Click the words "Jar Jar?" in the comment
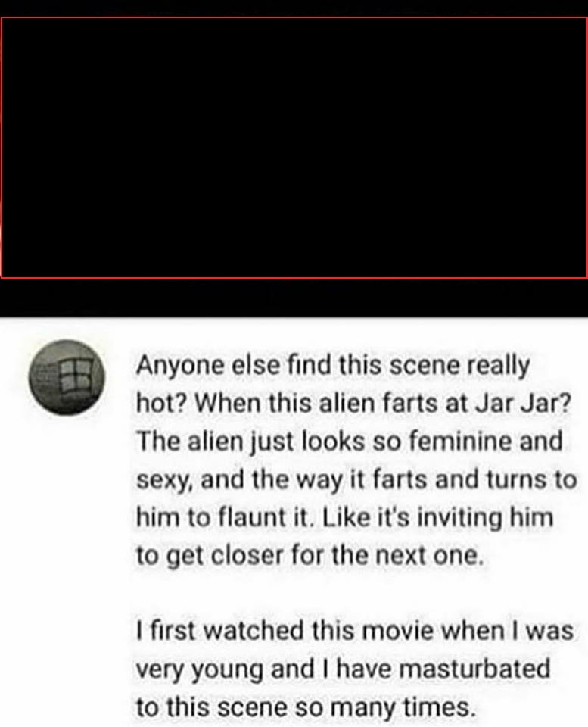Screen dimensions: 588x727 [524, 403]
